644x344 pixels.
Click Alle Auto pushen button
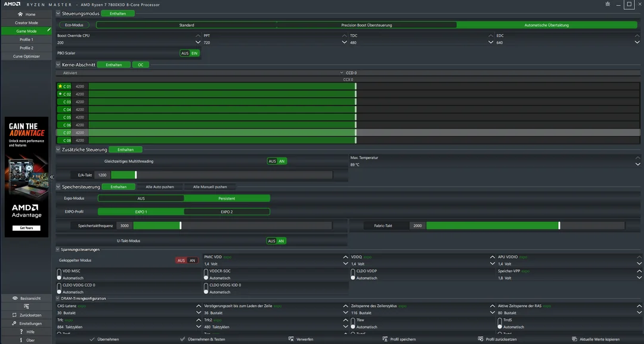[x=160, y=187]
